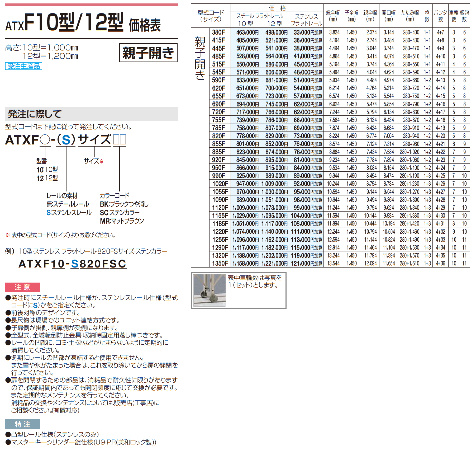Viewport: 476px width, 450px height.
Task: Click the blue 受注生産品 badge
Action: pyautogui.click(x=23, y=66)
